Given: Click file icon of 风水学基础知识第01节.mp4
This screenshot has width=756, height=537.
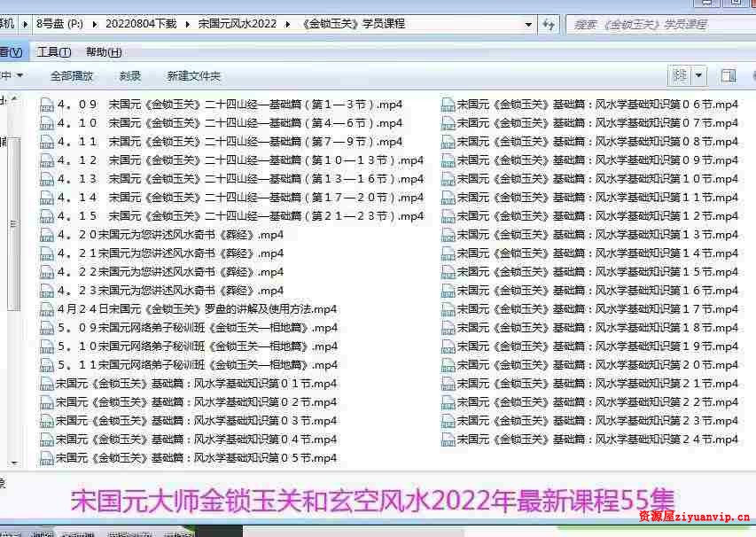Looking at the screenshot, I should coord(47,385).
